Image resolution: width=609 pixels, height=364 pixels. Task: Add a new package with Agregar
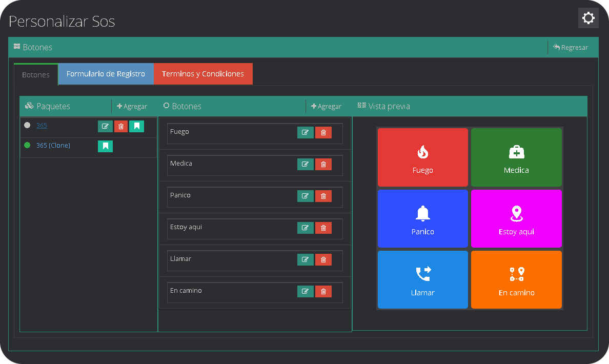(132, 107)
